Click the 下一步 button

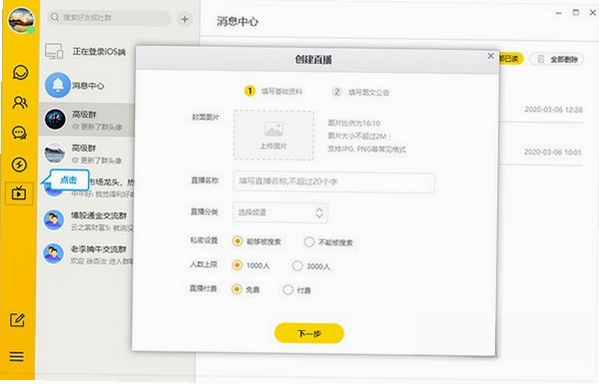[x=309, y=333]
